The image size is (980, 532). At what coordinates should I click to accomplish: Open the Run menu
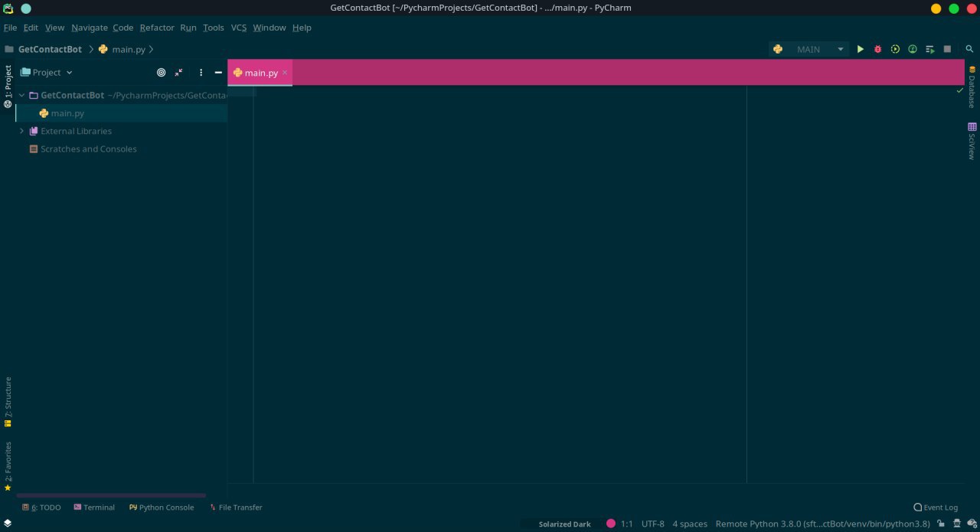point(188,28)
